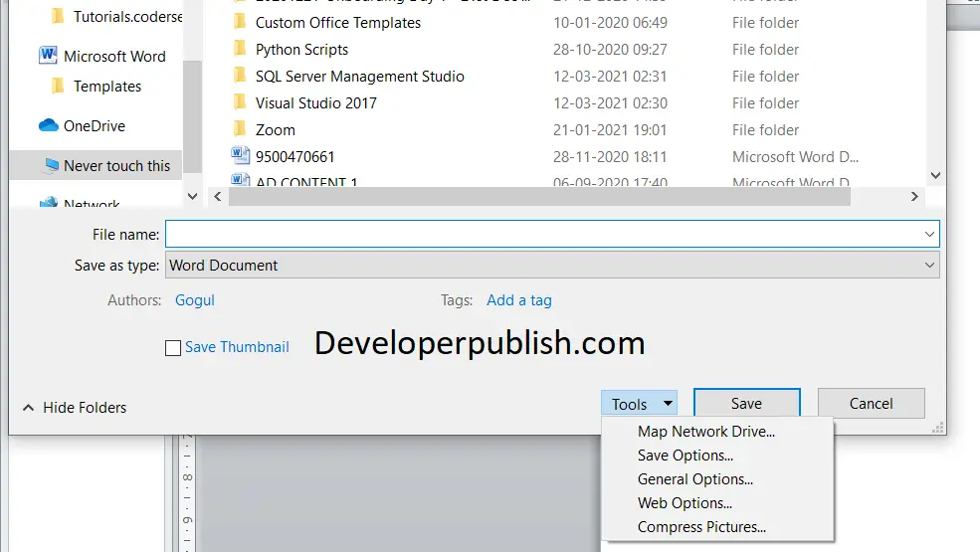This screenshot has width=980, height=552.
Task: Enable the Save Thumbnail checkbox
Action: (x=173, y=347)
